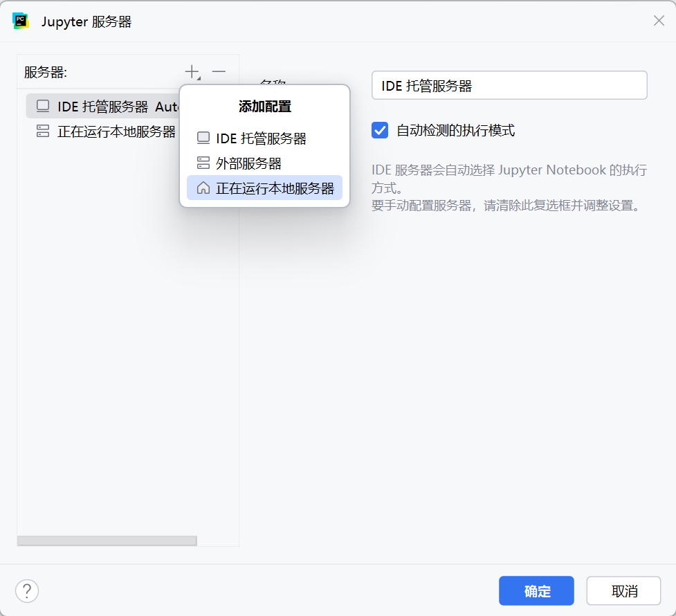The width and height of the screenshot is (676, 616).
Task: Uncheck 自动检测的执行模式
Action: click(x=379, y=129)
